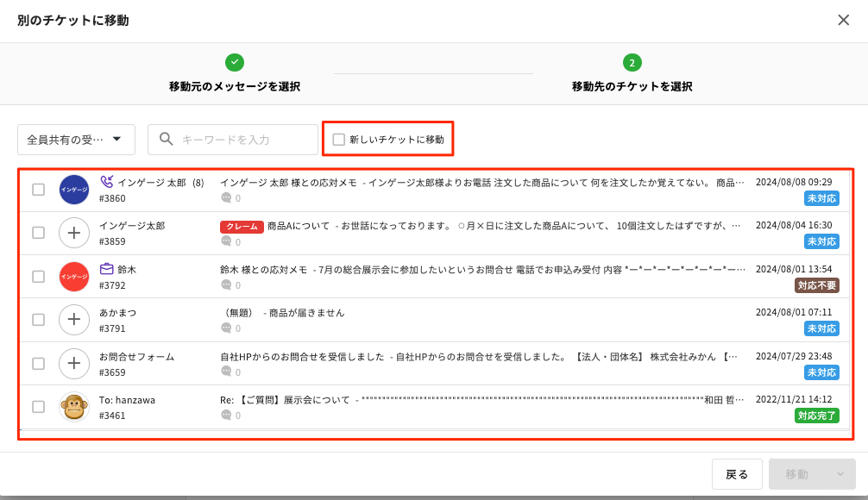The image size is (868, 500).
Task: Click the red インゲージ avatar for ticket #3792
Action: pos(74,276)
